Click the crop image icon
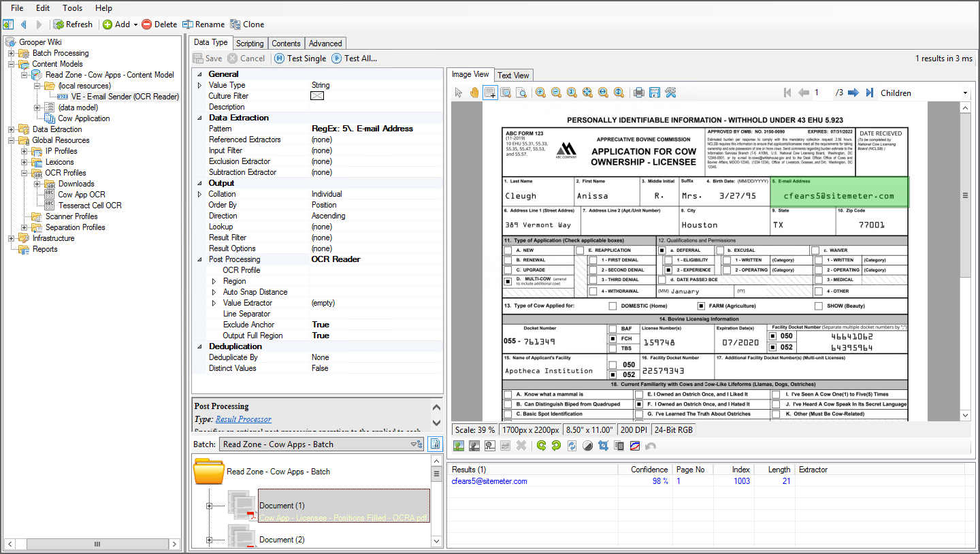 603,446
